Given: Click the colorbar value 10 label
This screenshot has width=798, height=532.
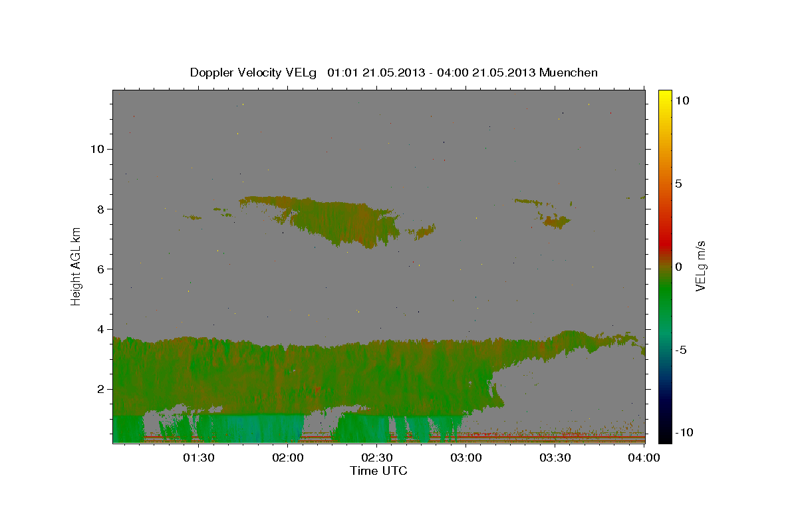Looking at the screenshot, I should pos(682,100).
